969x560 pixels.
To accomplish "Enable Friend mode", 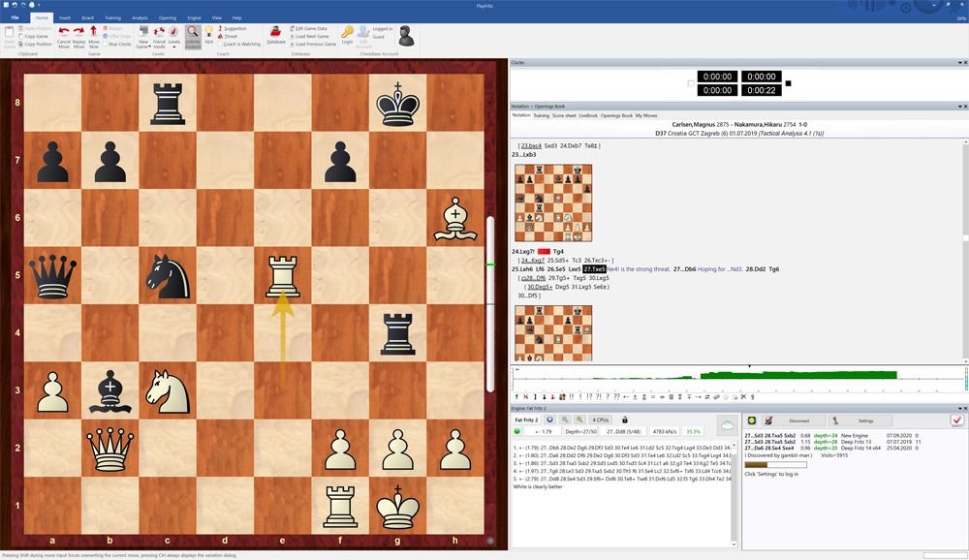I will coord(158,35).
